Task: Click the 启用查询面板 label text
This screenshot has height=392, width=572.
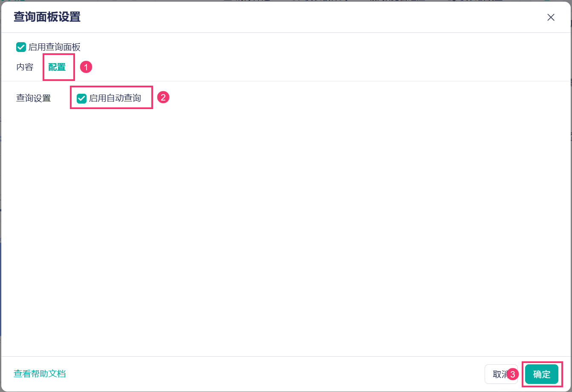Action: pyautogui.click(x=54, y=47)
